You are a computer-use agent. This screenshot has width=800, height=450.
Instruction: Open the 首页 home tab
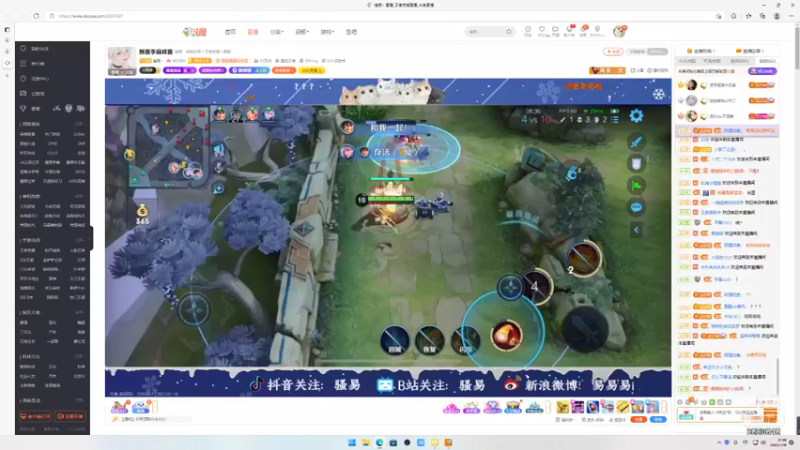(x=231, y=32)
